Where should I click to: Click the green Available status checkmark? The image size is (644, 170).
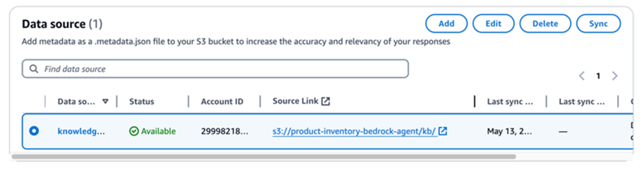pyautogui.click(x=134, y=131)
